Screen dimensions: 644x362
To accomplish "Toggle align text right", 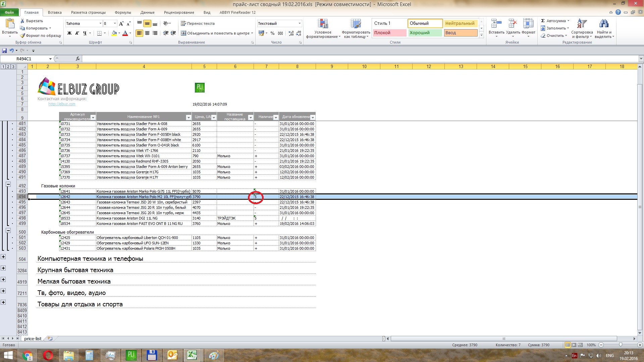I will pyautogui.click(x=155, y=33).
